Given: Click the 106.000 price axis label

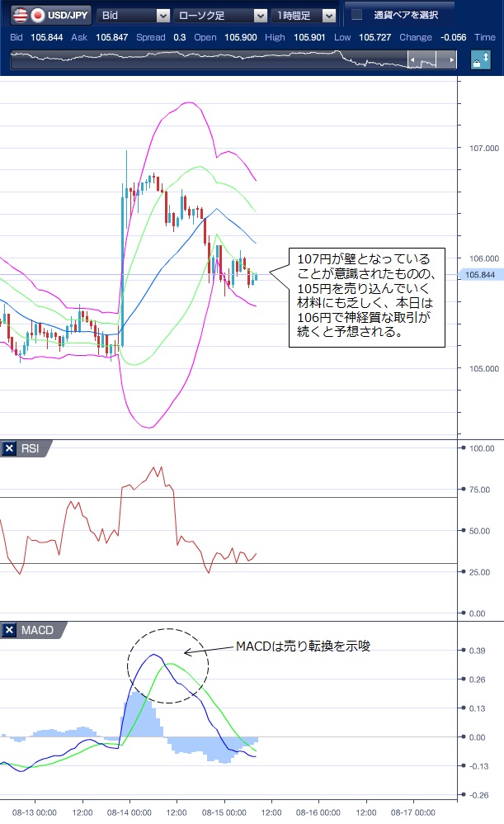Looking at the screenshot, I should pos(484,258).
